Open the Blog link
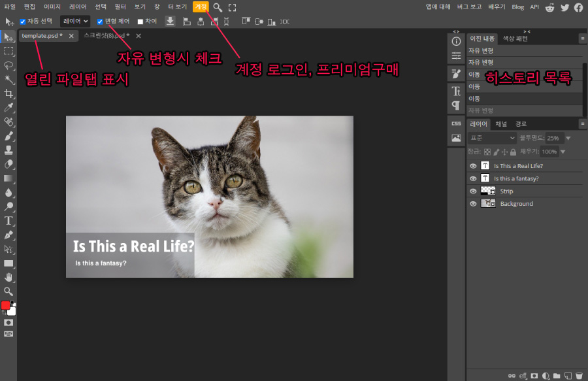This screenshot has width=588, height=381. point(517,7)
